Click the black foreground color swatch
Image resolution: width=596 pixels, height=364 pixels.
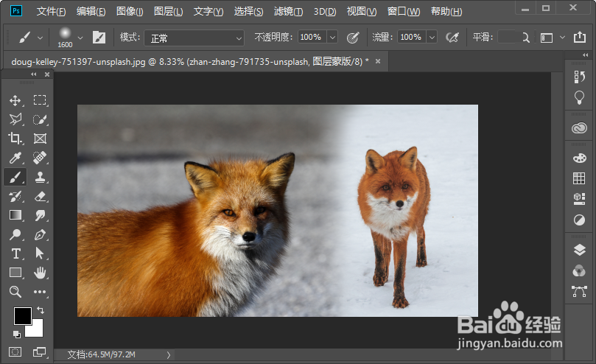click(x=22, y=315)
